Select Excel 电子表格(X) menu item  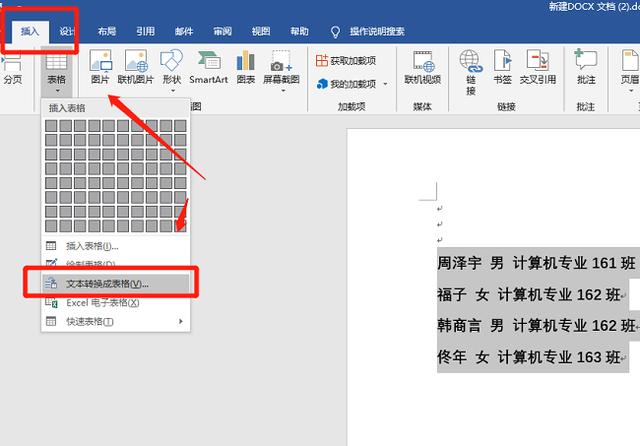pyautogui.click(x=116, y=303)
